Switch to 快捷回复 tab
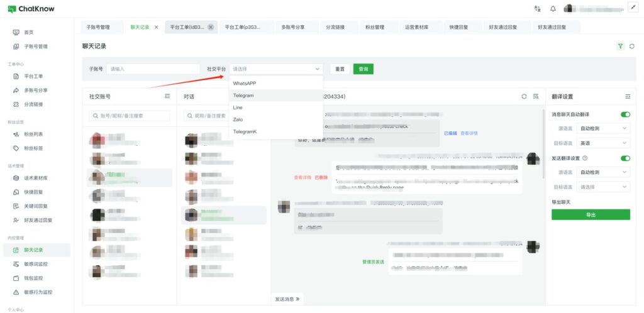644x313 pixels. coord(462,27)
